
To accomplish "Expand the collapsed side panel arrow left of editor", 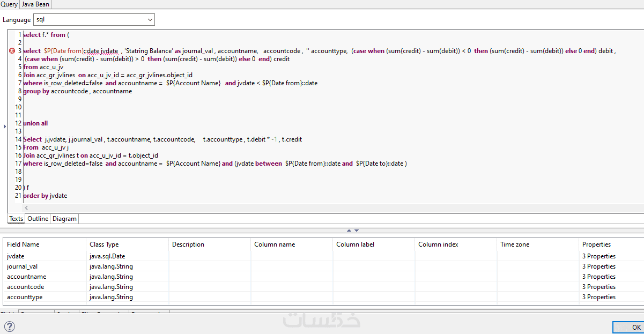I will pyautogui.click(x=5, y=127).
